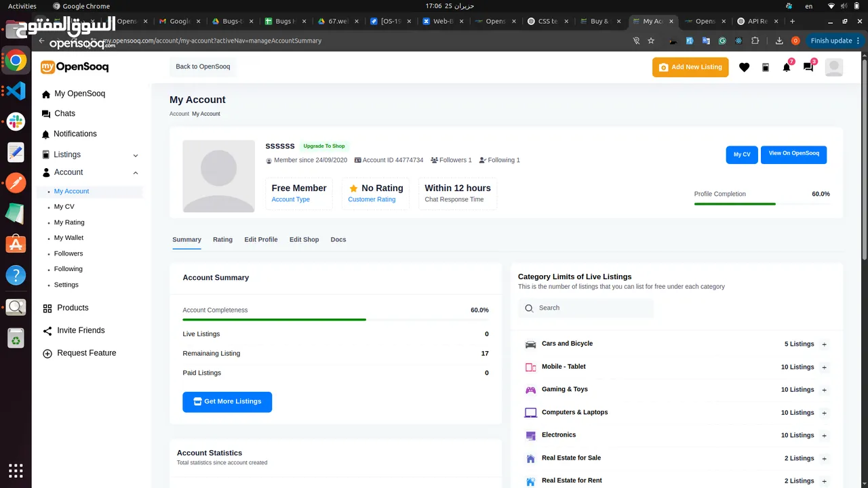The height and width of the screenshot is (488, 868).
Task: Open the notifications bell icon
Action: 787,67
